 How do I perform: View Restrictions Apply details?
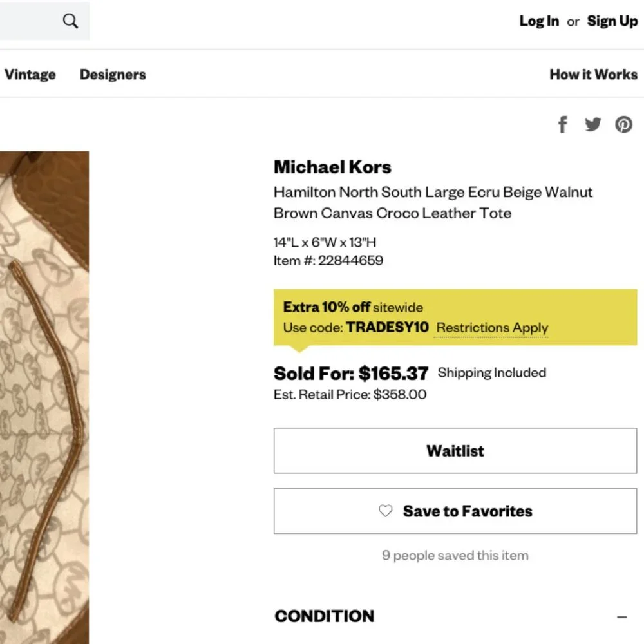(x=492, y=328)
